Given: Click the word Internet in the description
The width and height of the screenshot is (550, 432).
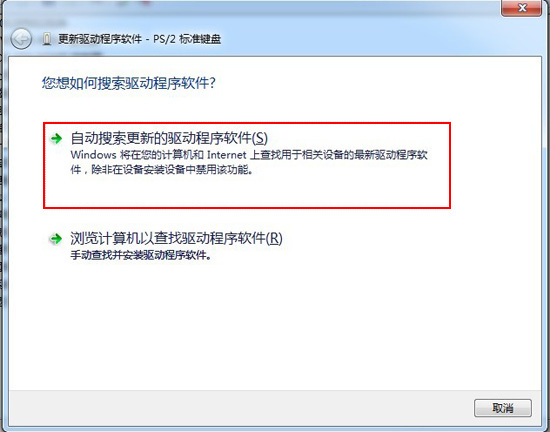Looking at the screenshot, I should click(227, 155).
